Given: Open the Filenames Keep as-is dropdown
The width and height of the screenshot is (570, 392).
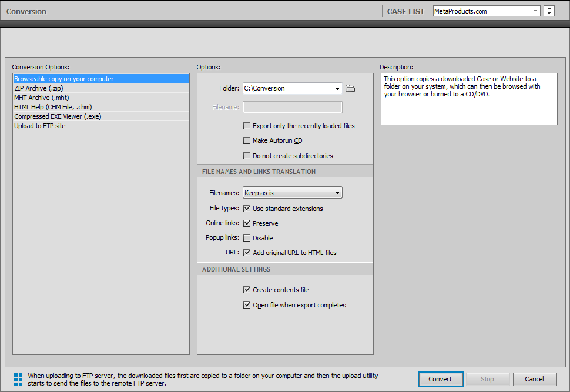Looking at the screenshot, I should pos(337,193).
